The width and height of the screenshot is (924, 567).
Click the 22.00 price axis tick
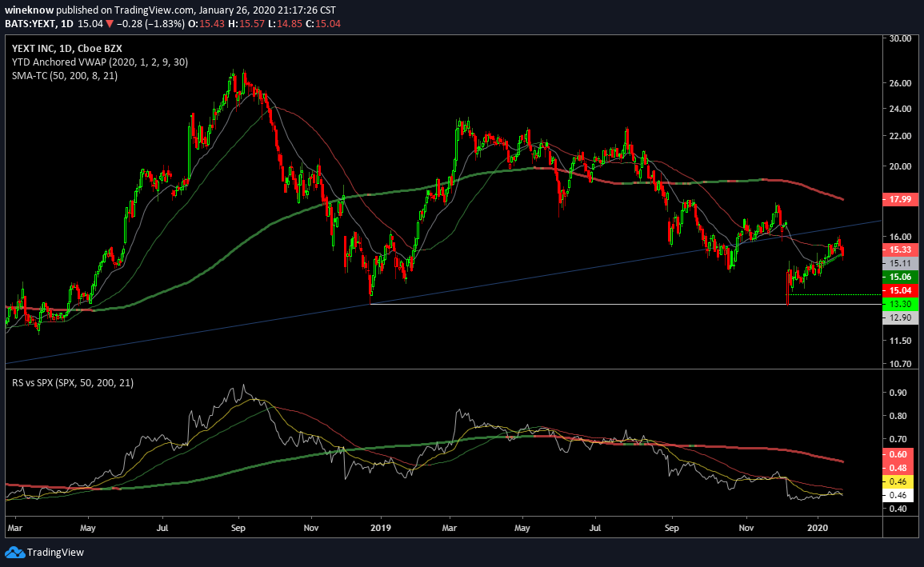coord(901,136)
